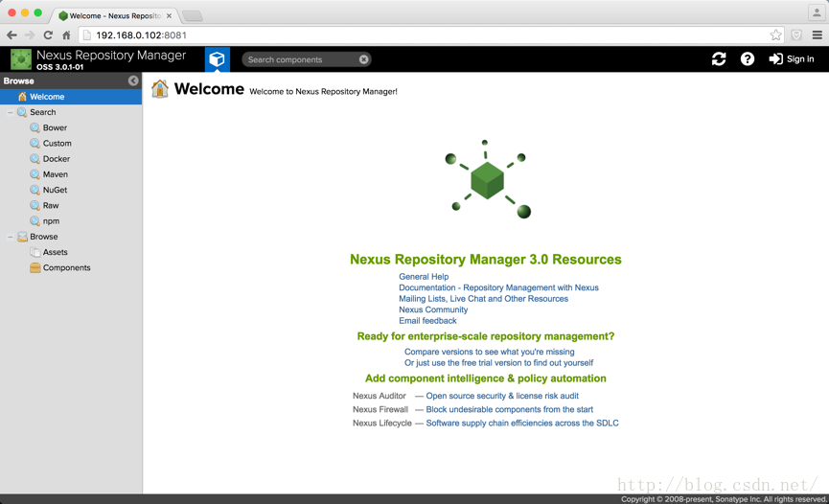Viewport: 829px width, 504px height.
Task: Open the help question mark icon
Action: click(x=747, y=59)
